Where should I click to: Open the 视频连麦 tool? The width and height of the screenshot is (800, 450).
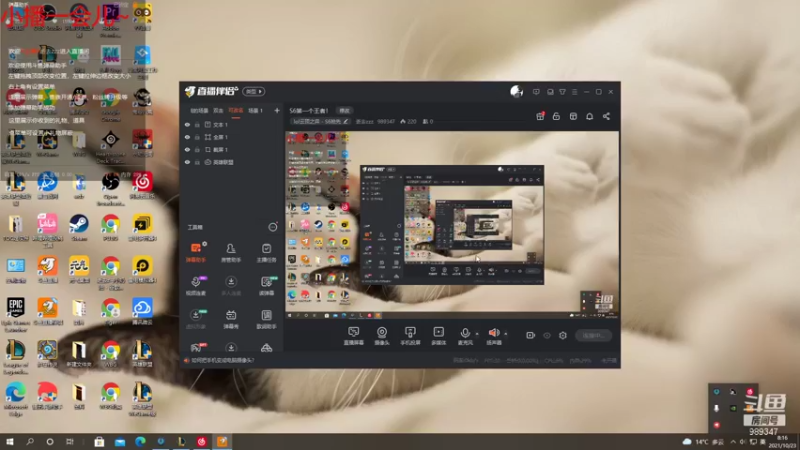pyautogui.click(x=196, y=286)
